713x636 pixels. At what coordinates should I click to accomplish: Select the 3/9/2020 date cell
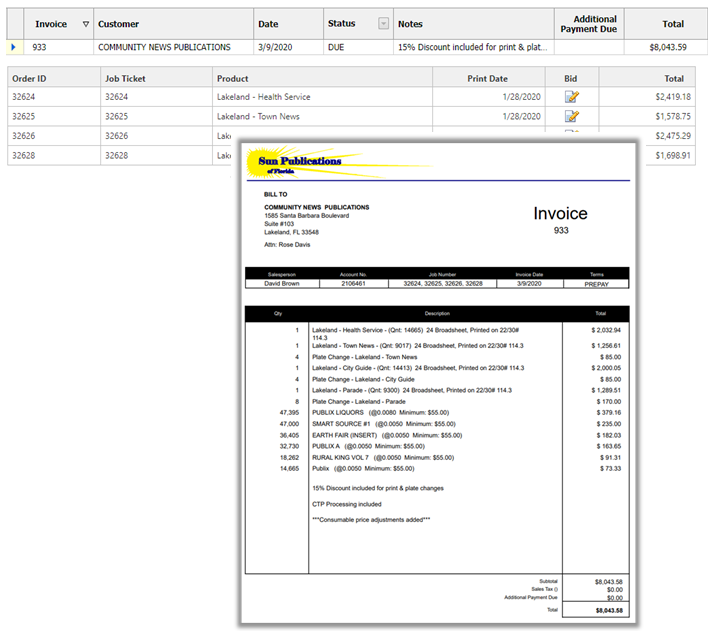pyautogui.click(x=288, y=47)
